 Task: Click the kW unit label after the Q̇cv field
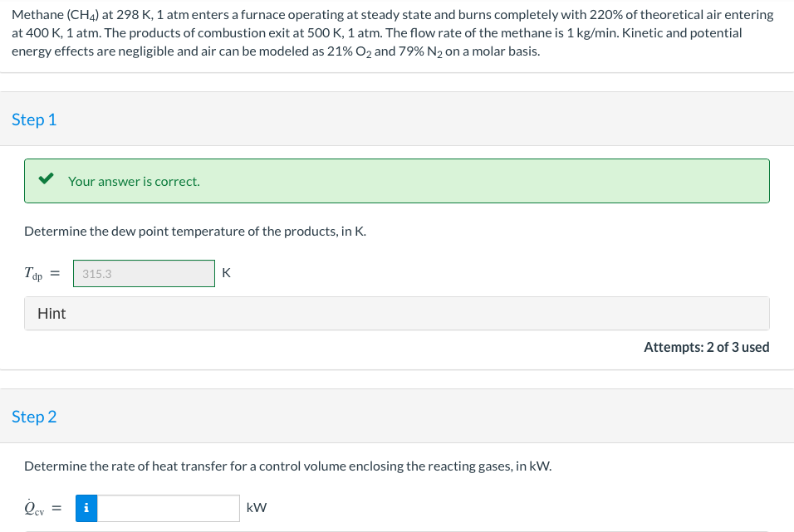(x=256, y=508)
